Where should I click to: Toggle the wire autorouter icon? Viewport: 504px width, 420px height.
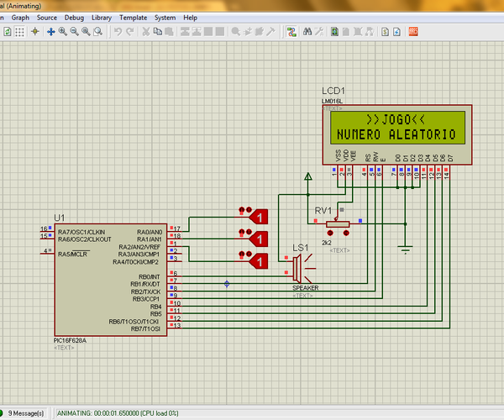291,31
